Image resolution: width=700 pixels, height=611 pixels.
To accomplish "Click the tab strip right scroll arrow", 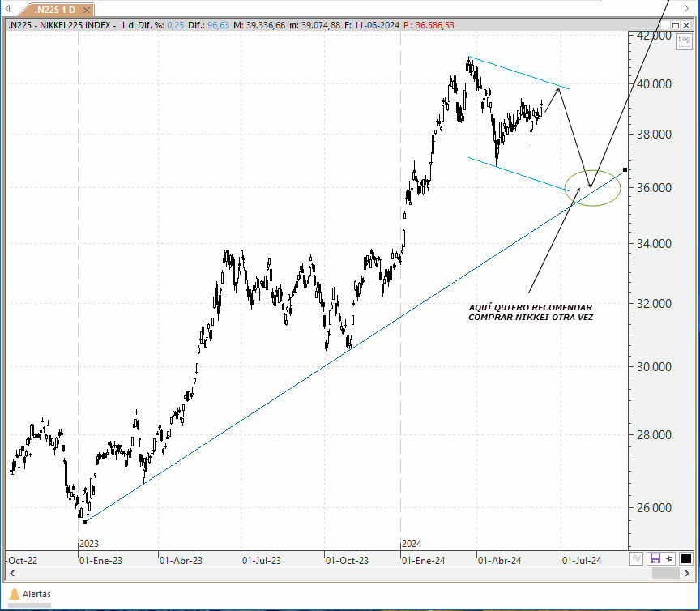I will coord(686,8).
